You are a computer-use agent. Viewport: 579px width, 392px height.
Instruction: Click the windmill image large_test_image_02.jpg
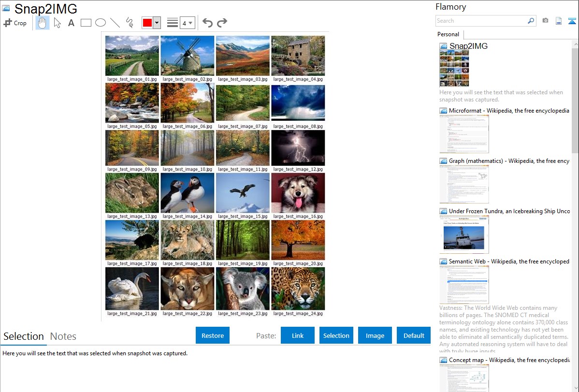pyautogui.click(x=187, y=56)
